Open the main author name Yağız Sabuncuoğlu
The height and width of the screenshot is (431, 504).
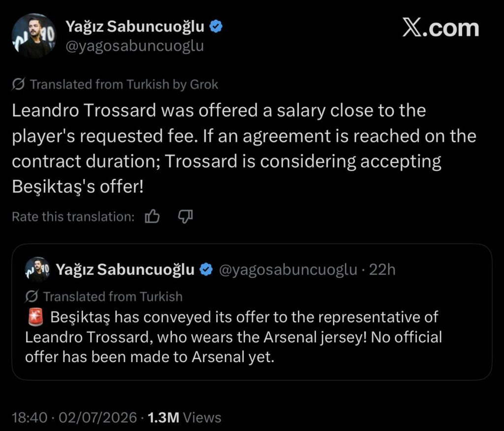135,27
